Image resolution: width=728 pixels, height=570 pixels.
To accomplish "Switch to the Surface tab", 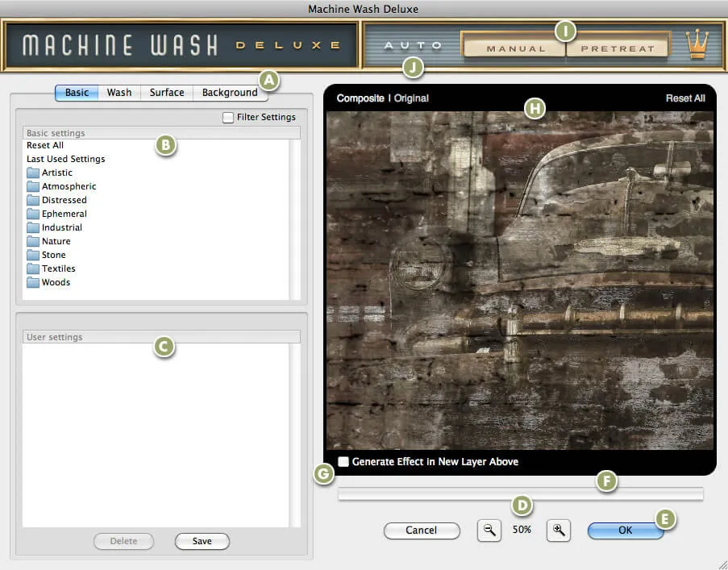I will tap(166, 92).
